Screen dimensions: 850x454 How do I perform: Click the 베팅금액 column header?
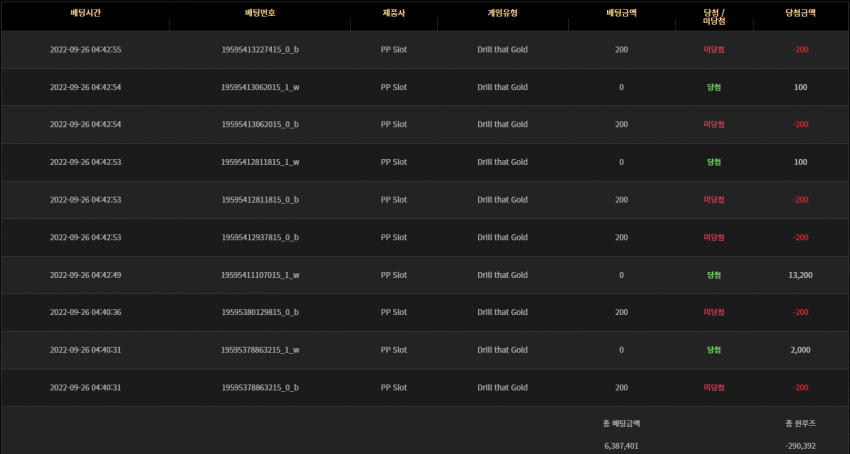[621, 14]
